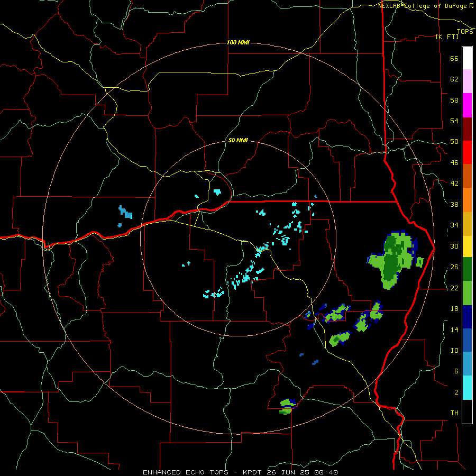The image size is (476, 476).
Task: Click 'ENHANCED ECHO TOPS' in the caption
Action: tap(186, 472)
